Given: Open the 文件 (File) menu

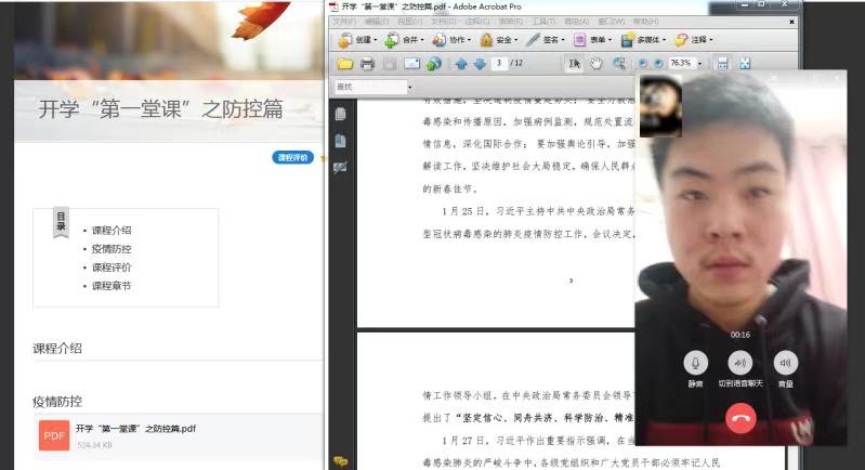Looking at the screenshot, I should tap(343, 21).
